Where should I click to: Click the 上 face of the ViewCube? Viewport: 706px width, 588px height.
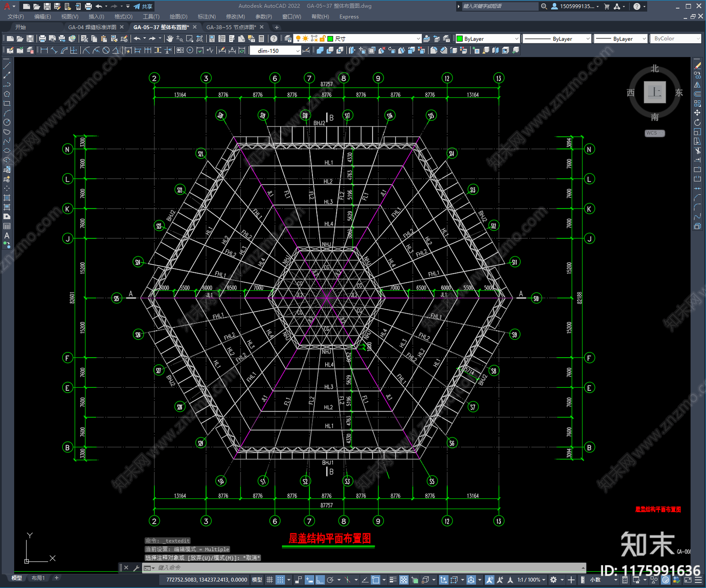pyautogui.click(x=655, y=92)
